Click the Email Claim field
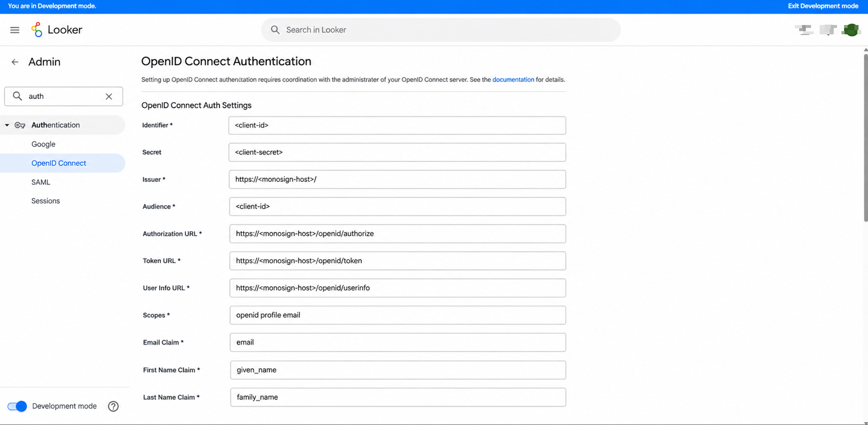868x425 pixels. (x=398, y=343)
